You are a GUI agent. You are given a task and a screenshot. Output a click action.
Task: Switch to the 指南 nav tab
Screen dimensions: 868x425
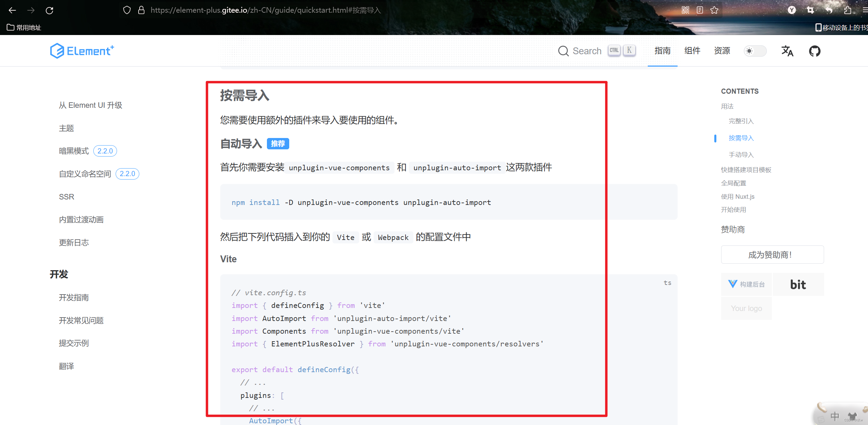tap(662, 51)
